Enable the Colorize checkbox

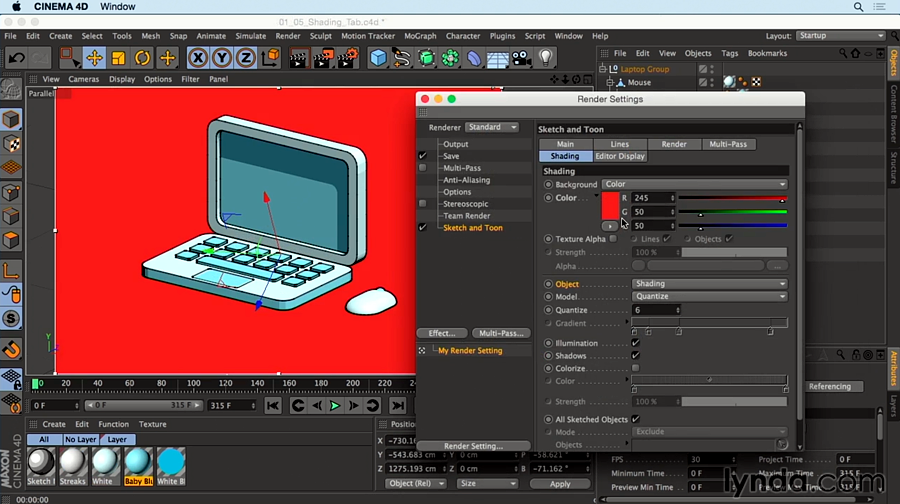pyautogui.click(x=635, y=368)
